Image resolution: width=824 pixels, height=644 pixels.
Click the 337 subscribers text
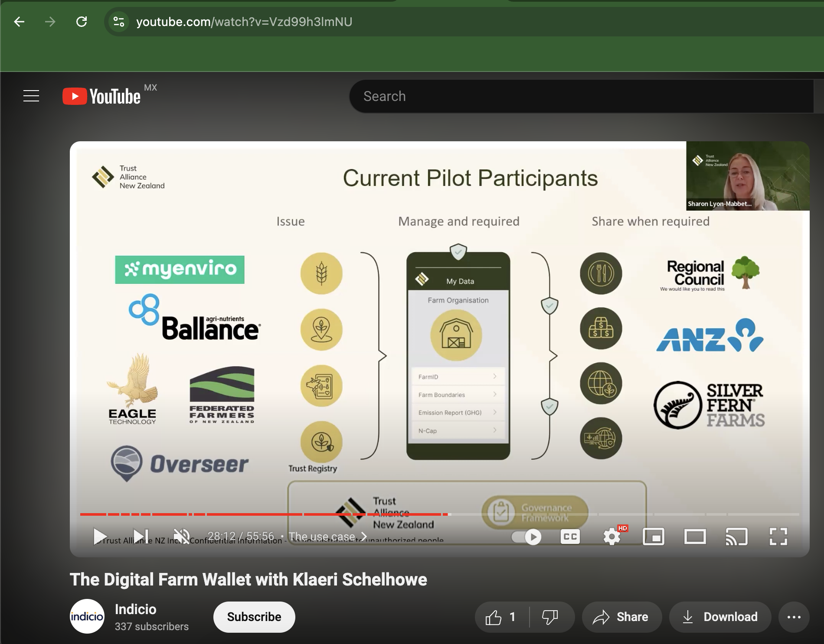tap(152, 627)
